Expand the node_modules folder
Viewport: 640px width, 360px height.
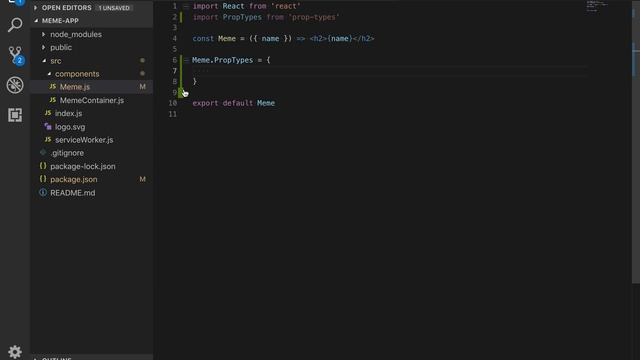coord(44,34)
